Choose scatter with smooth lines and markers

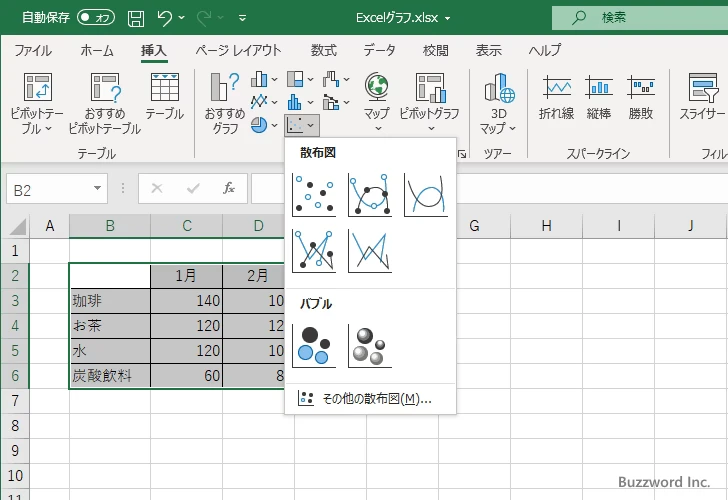[370, 195]
